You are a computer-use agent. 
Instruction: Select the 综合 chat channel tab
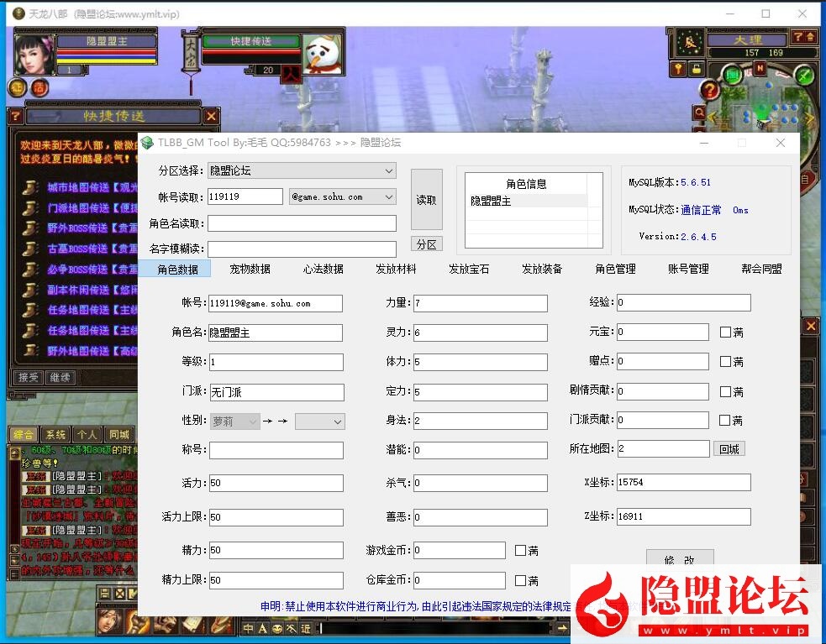coord(24,434)
